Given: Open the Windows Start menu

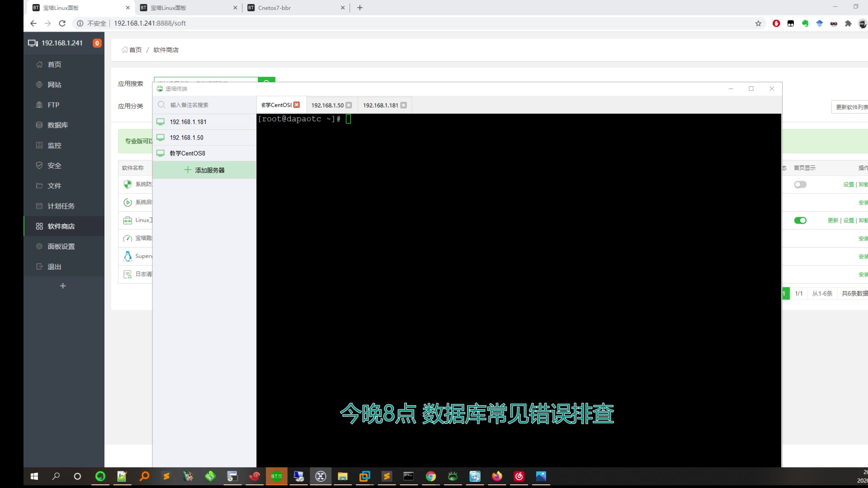Looking at the screenshot, I should pyautogui.click(x=34, y=476).
